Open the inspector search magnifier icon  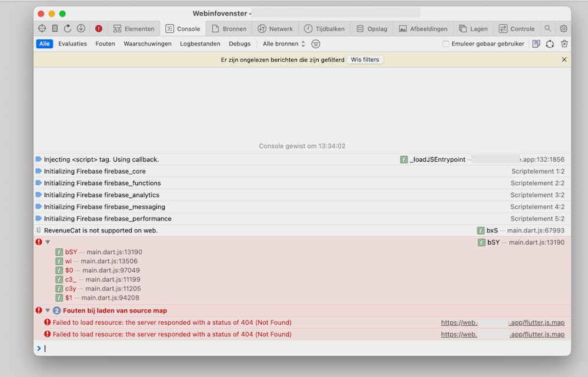click(548, 28)
